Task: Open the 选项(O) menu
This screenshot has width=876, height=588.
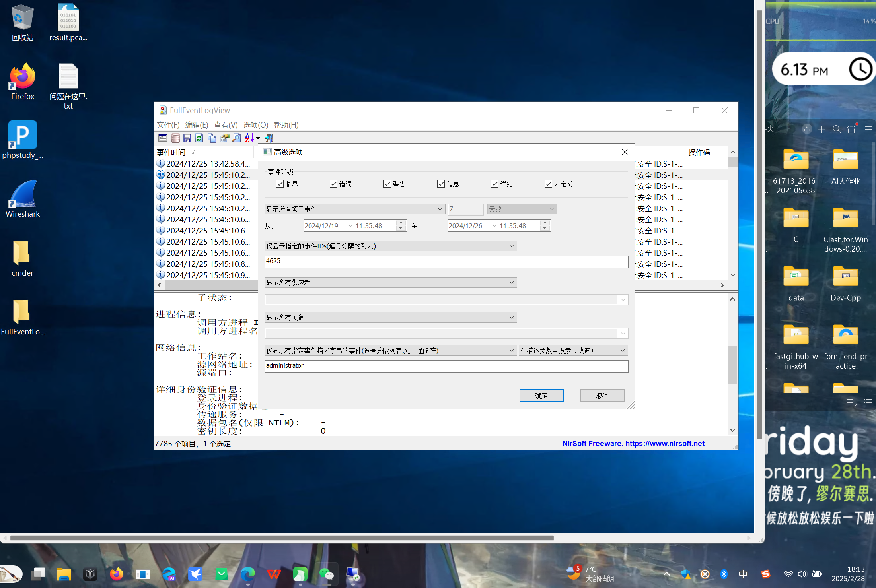Action: pyautogui.click(x=255, y=125)
